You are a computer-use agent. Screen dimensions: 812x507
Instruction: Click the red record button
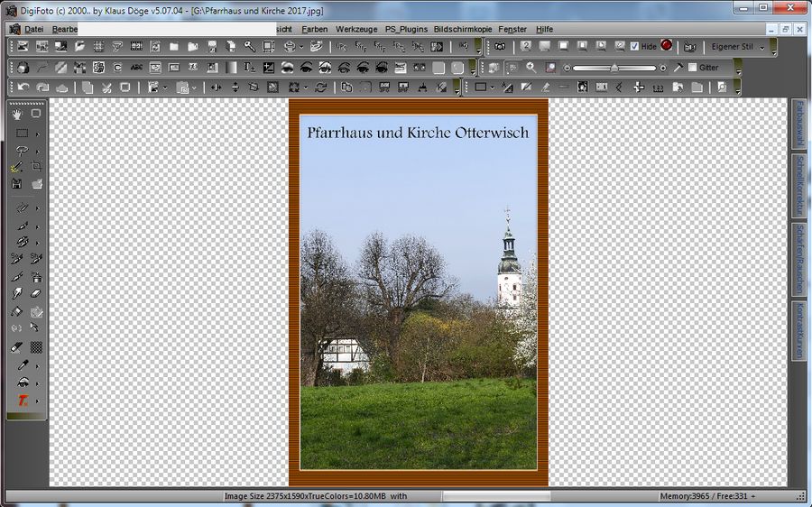pyautogui.click(x=666, y=45)
